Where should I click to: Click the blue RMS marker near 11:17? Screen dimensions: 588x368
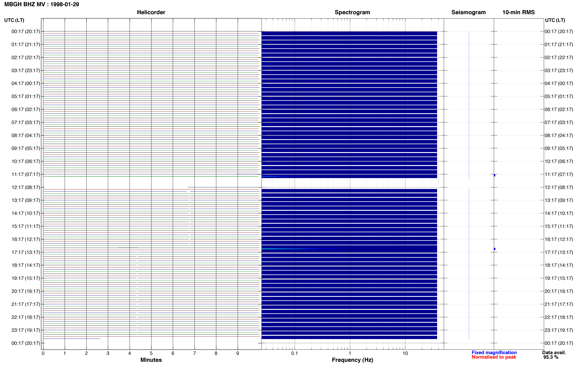click(495, 176)
